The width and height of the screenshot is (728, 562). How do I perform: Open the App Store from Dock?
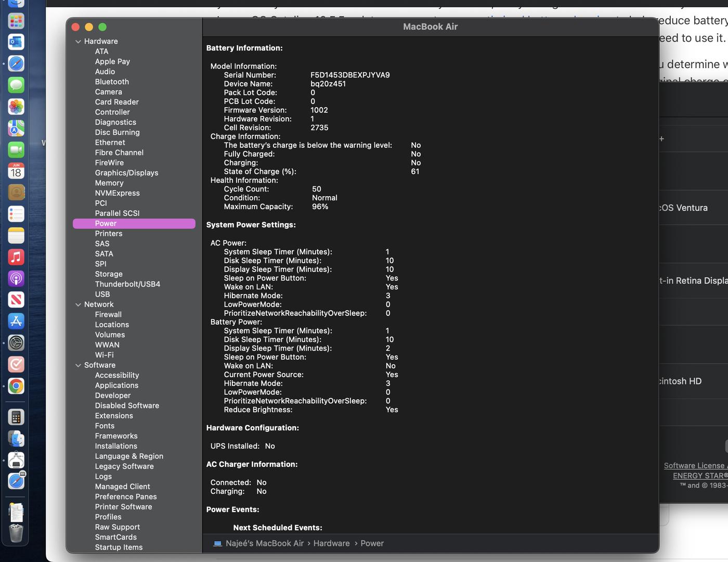pyautogui.click(x=16, y=322)
